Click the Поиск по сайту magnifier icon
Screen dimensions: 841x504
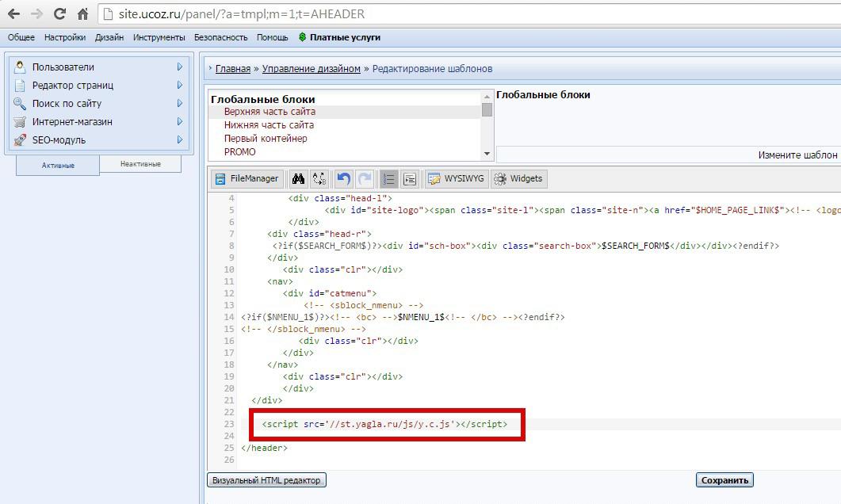point(20,104)
